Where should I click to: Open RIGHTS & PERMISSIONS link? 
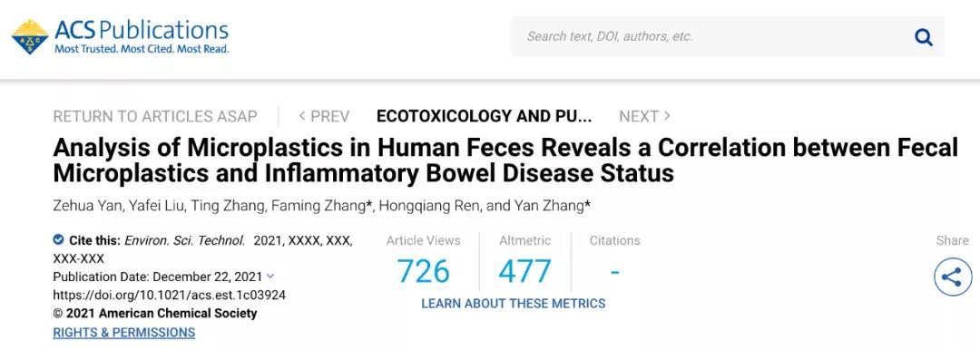[x=123, y=333]
